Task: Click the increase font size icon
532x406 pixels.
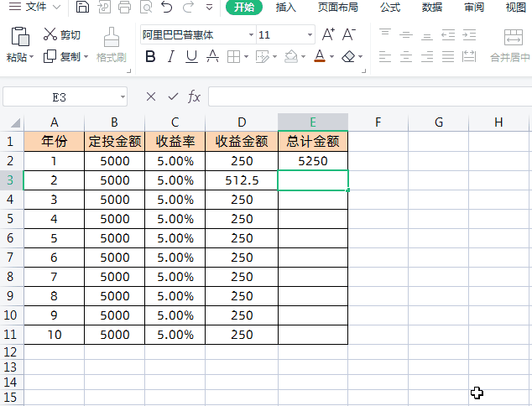Action: coord(328,35)
